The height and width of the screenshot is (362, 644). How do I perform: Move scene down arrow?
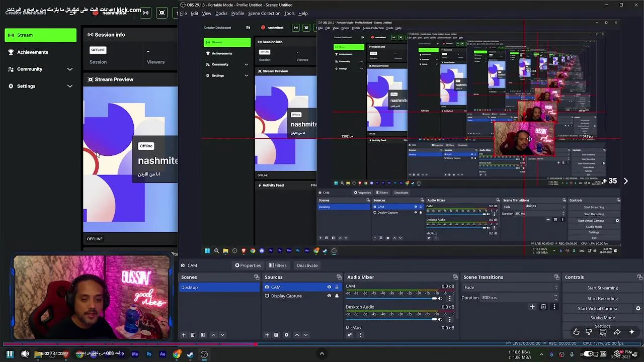coord(222,335)
